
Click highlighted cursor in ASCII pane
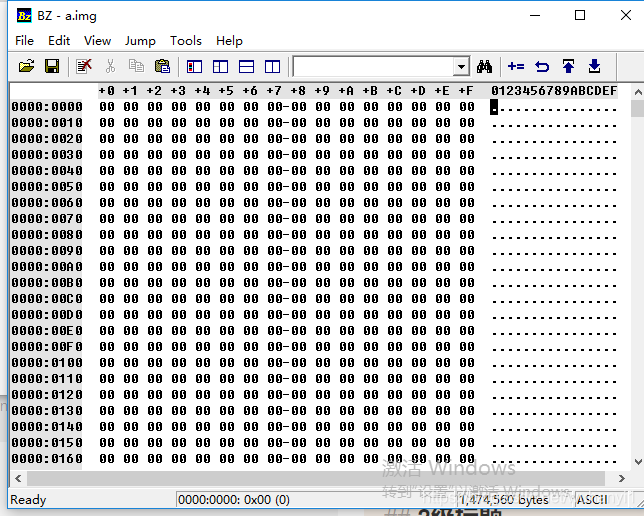click(x=494, y=108)
